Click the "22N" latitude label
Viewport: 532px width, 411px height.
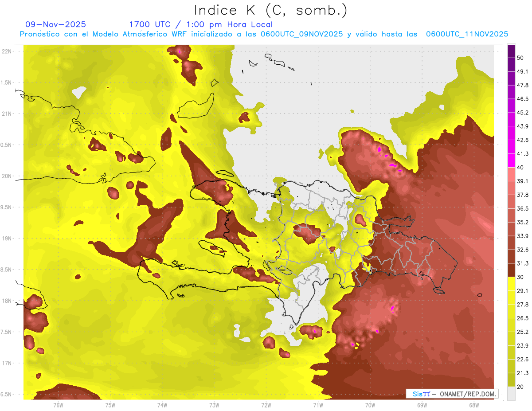7,51
